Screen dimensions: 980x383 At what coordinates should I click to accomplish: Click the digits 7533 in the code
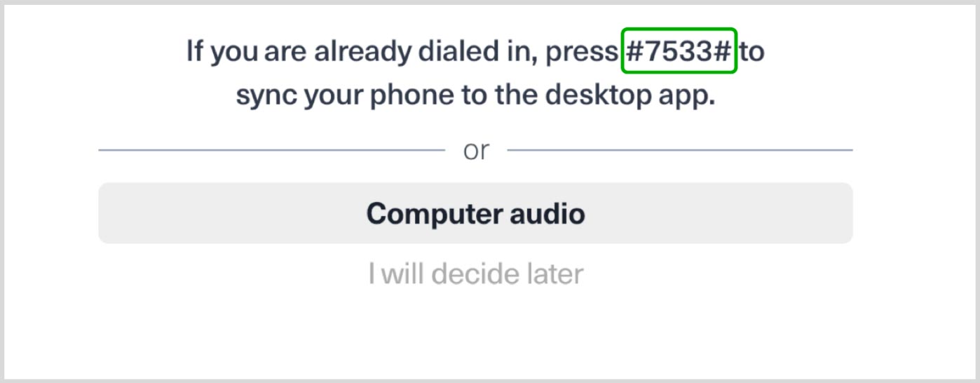(x=679, y=51)
